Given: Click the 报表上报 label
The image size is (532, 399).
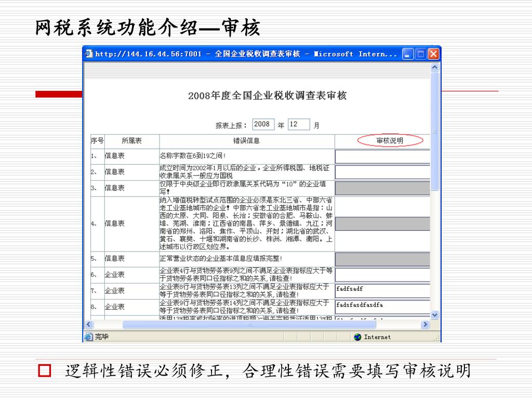Looking at the screenshot, I should pos(231,126).
